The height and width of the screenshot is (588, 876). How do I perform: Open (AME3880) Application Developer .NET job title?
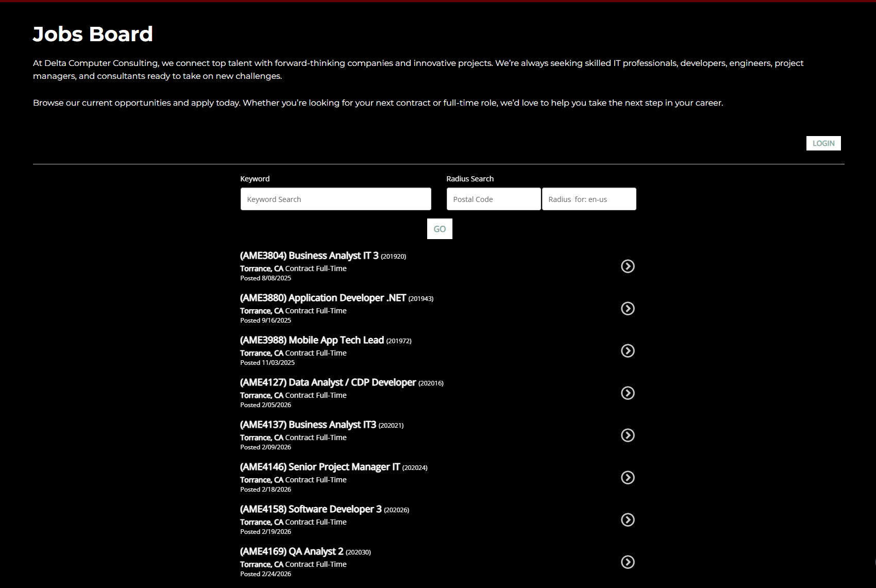[323, 298]
